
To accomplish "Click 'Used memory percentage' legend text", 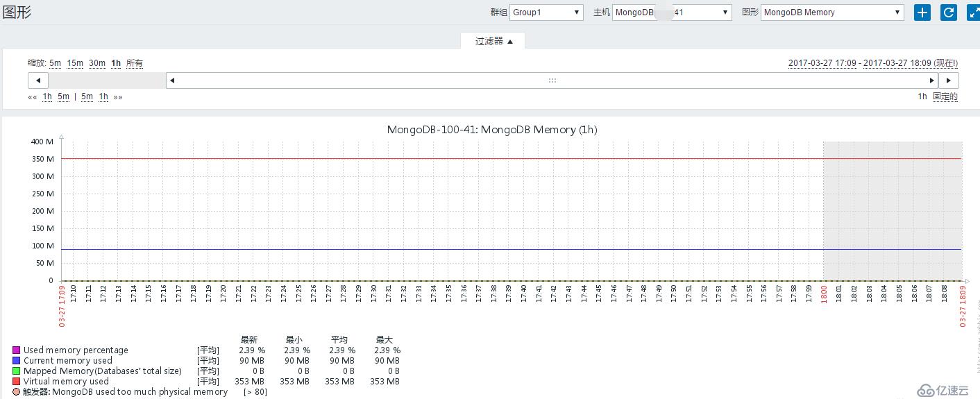I will pos(76,350).
